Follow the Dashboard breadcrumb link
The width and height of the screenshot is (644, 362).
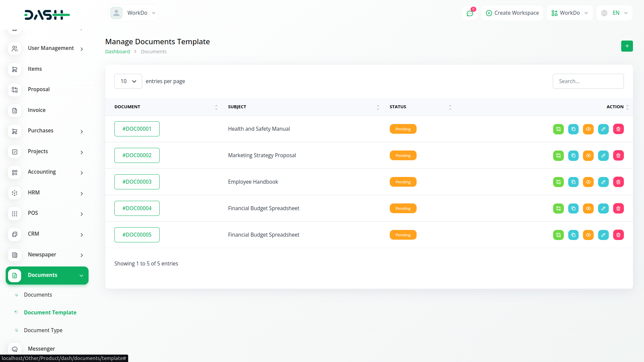click(117, 51)
